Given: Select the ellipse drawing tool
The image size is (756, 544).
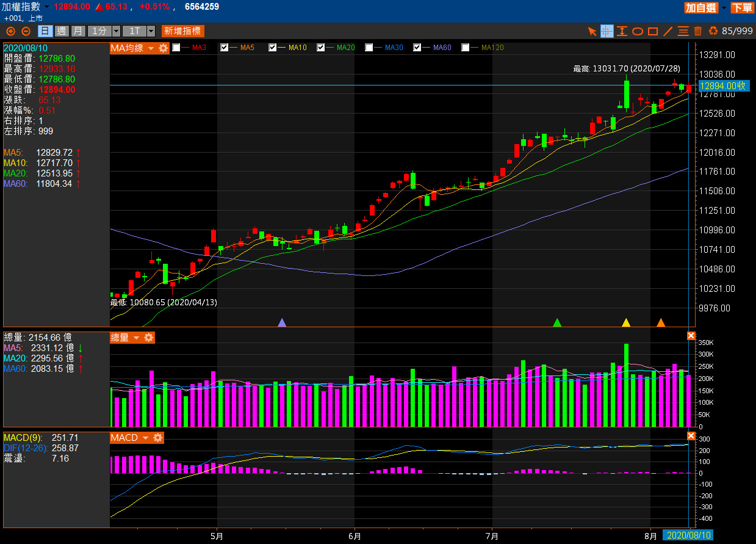Looking at the screenshot, I should [x=637, y=31].
